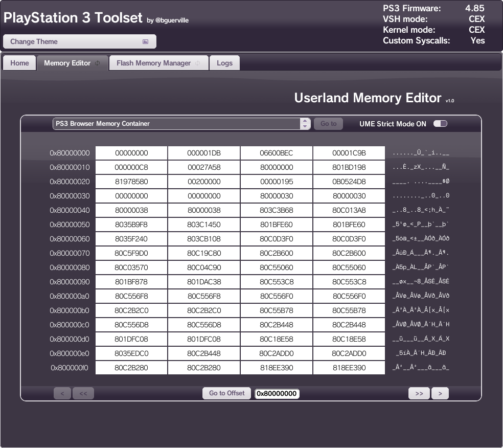This screenshot has width=503, height=448.
Task: Click the memory container dropdown arrows
Action: point(305,124)
